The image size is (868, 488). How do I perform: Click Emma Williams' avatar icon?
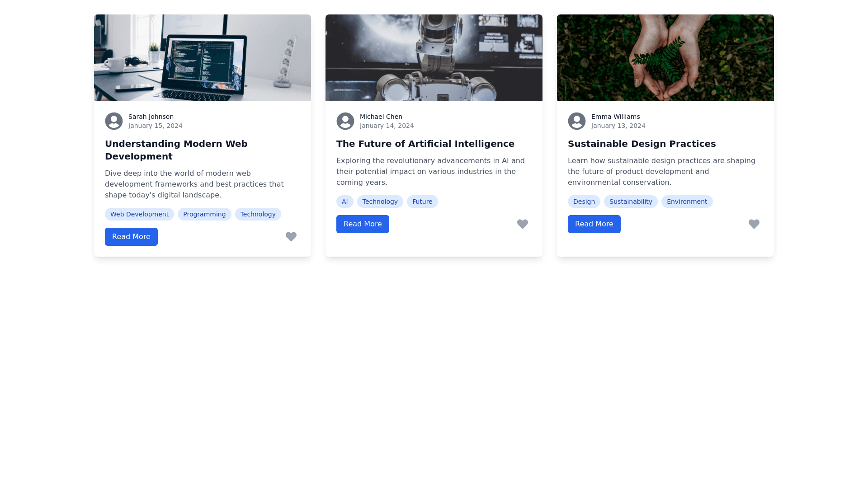[577, 121]
